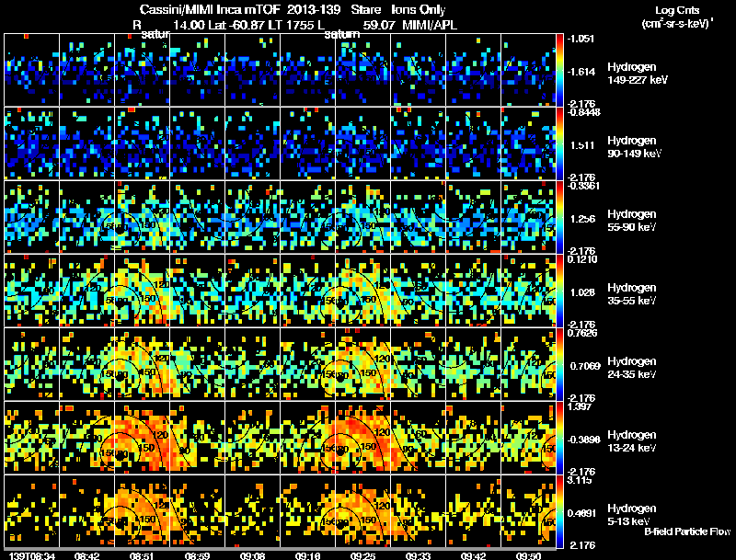Viewport: 736px width, 560px height.
Task: Click the 2013-139 date in the title
Action: [313, 9]
